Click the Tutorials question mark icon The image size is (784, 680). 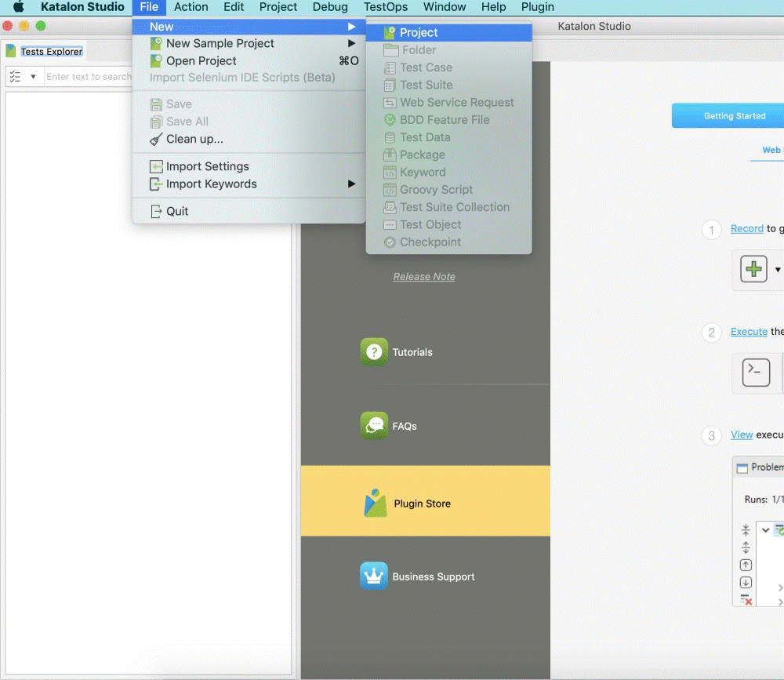coord(374,351)
